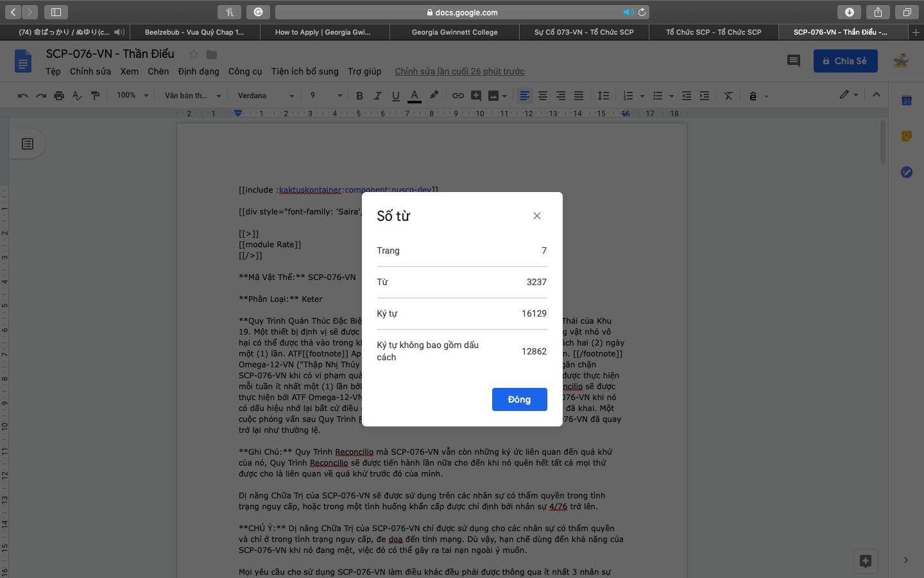Star the document SCP-076-VN

pos(193,55)
